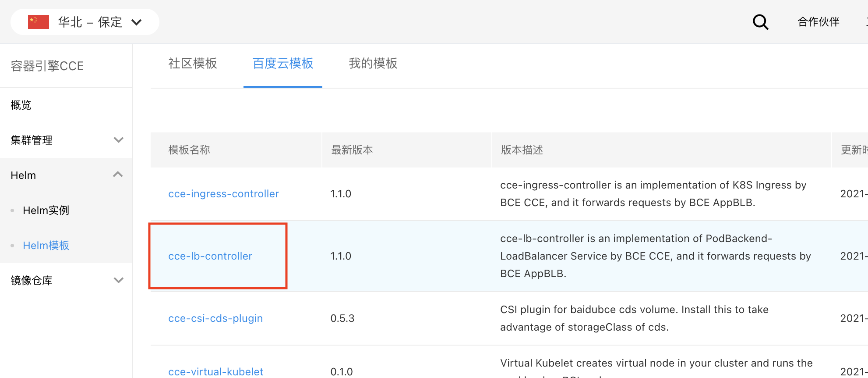Click the CSI plugin description text
This screenshot has width=868, height=378.
pos(634,318)
